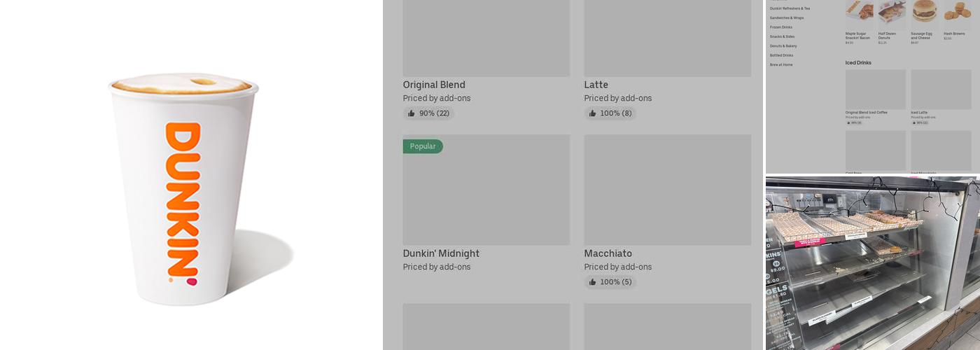Click the rating badge under Iced Latte
Screen dimensions: 980x350
pyautogui.click(x=921, y=122)
